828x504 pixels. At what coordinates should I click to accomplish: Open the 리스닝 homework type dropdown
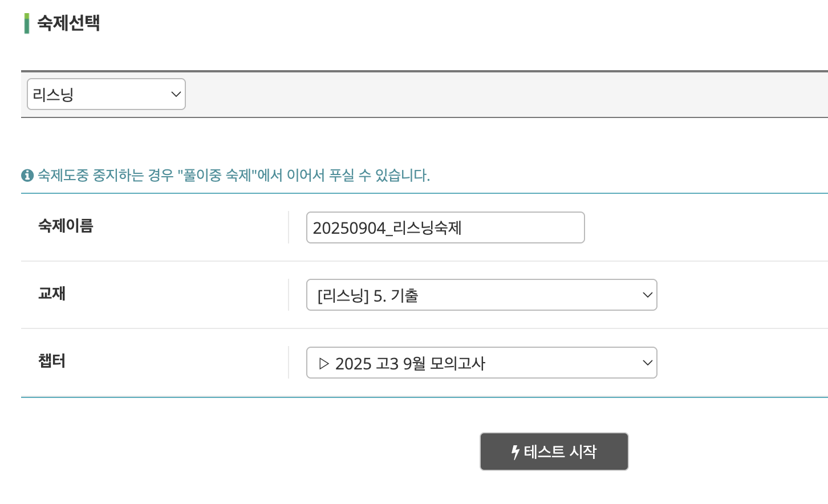click(x=106, y=94)
